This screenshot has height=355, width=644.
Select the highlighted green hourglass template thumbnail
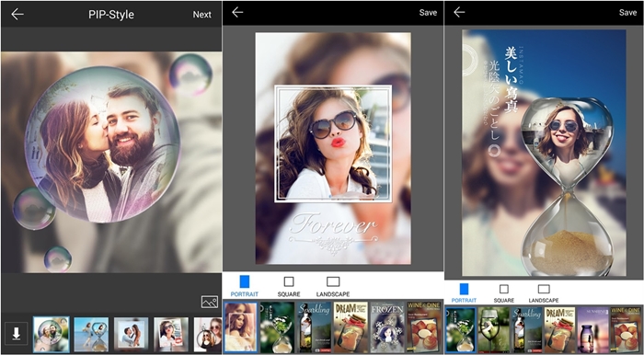460,329
